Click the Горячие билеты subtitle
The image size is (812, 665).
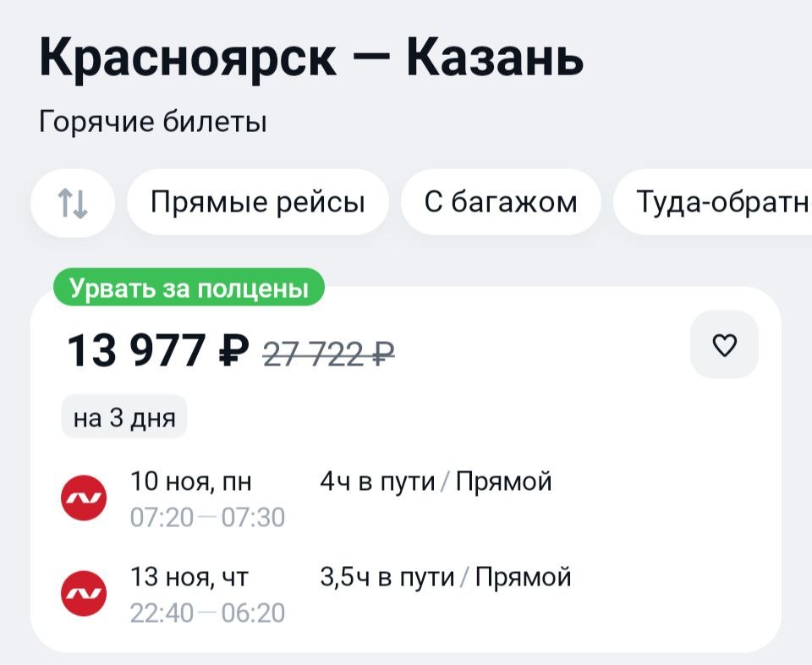point(153,122)
